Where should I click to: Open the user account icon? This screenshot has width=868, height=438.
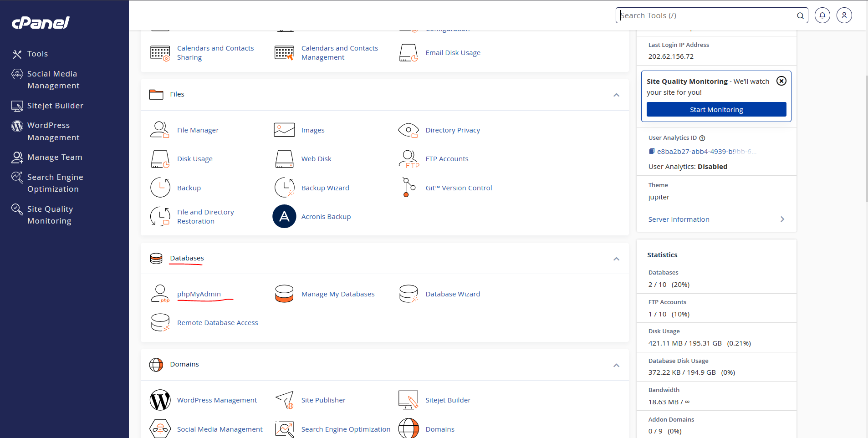844,15
